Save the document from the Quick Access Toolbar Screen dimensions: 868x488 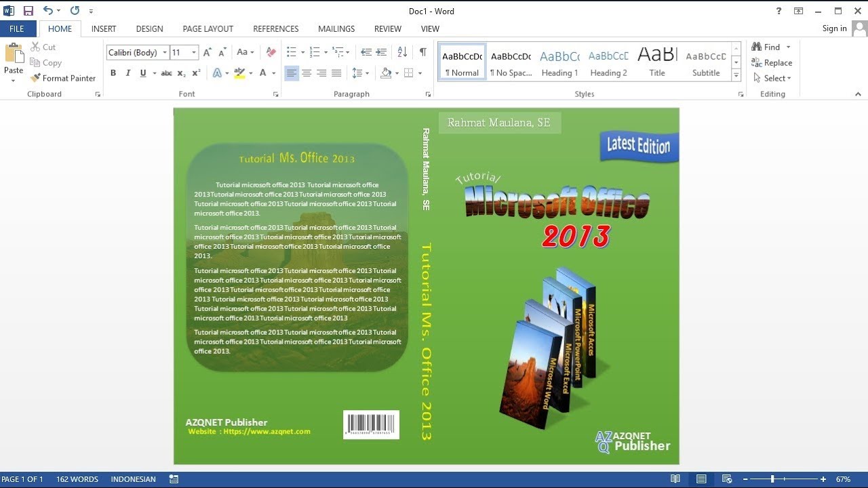(28, 11)
